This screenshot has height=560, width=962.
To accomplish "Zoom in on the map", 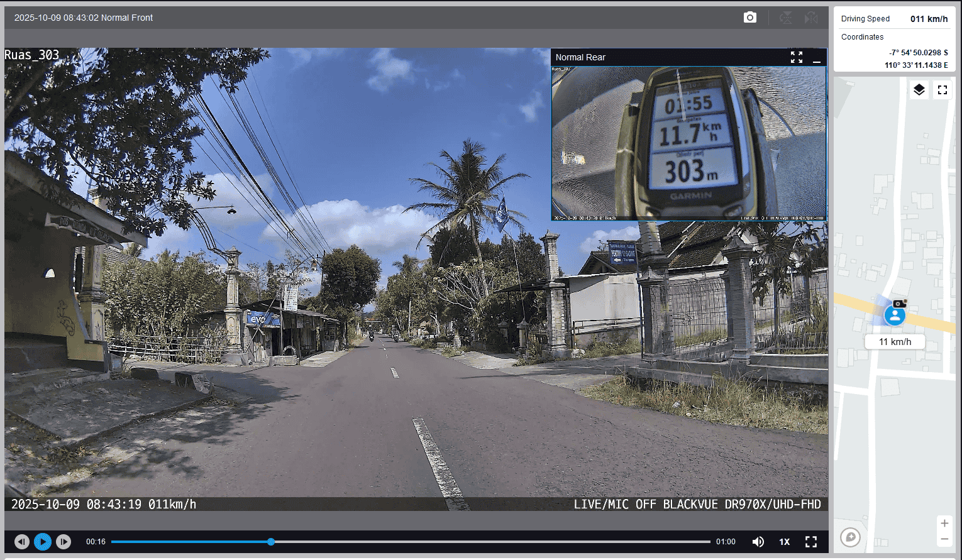I will 944,523.
